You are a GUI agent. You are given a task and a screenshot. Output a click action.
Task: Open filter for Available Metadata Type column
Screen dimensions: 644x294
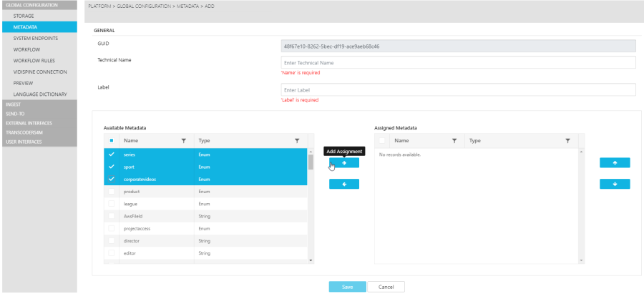pyautogui.click(x=297, y=141)
